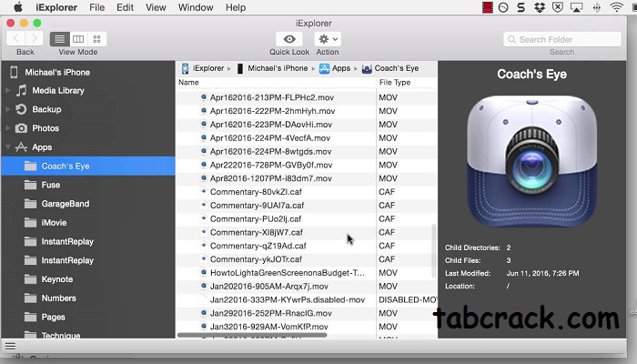Click the Michael's iPhone breadcrumb

pyautogui.click(x=272, y=68)
